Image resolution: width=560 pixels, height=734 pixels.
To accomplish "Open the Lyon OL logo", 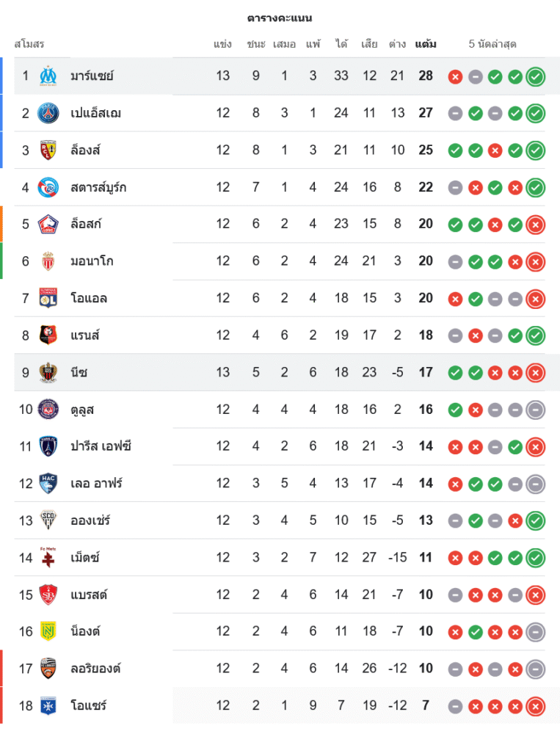I will click(x=48, y=298).
